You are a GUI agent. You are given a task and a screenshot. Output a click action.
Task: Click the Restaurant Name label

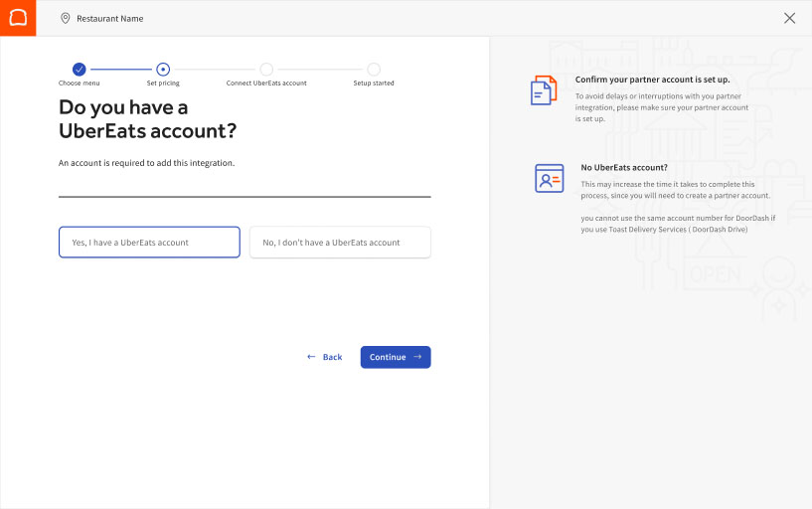[x=110, y=18]
